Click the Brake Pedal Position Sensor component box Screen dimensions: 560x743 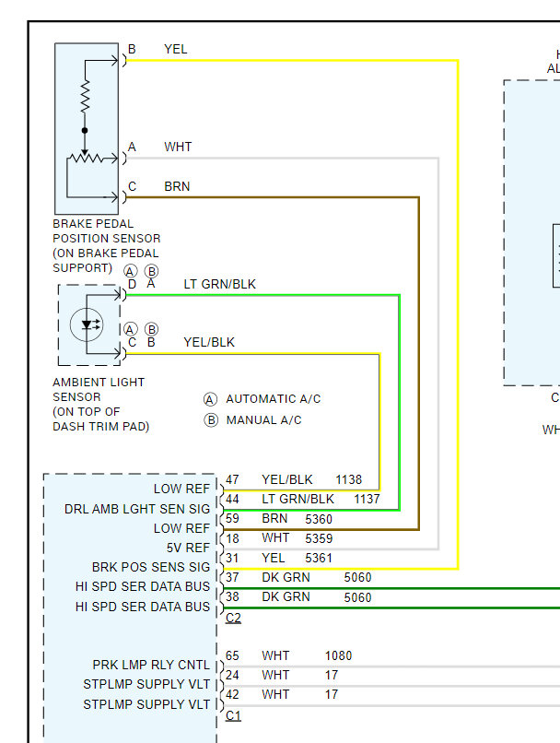[87, 129]
